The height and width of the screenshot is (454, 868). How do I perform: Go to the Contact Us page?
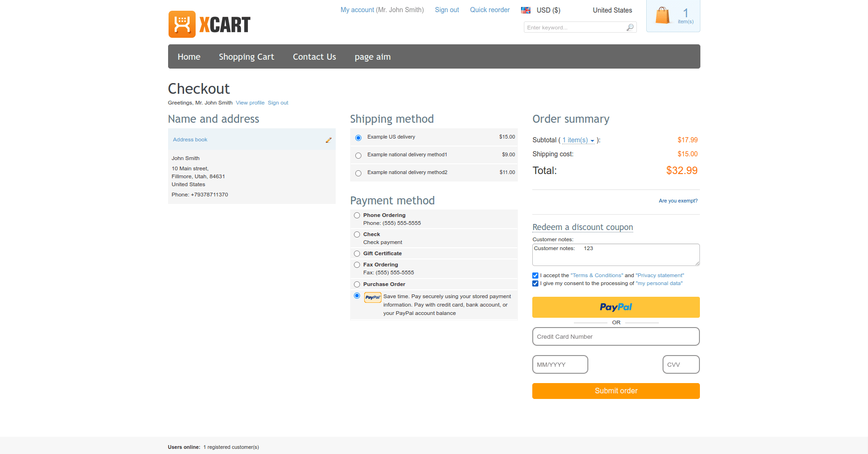click(x=314, y=56)
